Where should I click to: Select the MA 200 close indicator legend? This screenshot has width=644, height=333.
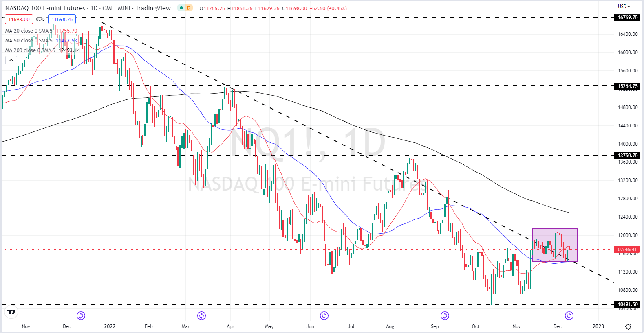tap(30, 50)
